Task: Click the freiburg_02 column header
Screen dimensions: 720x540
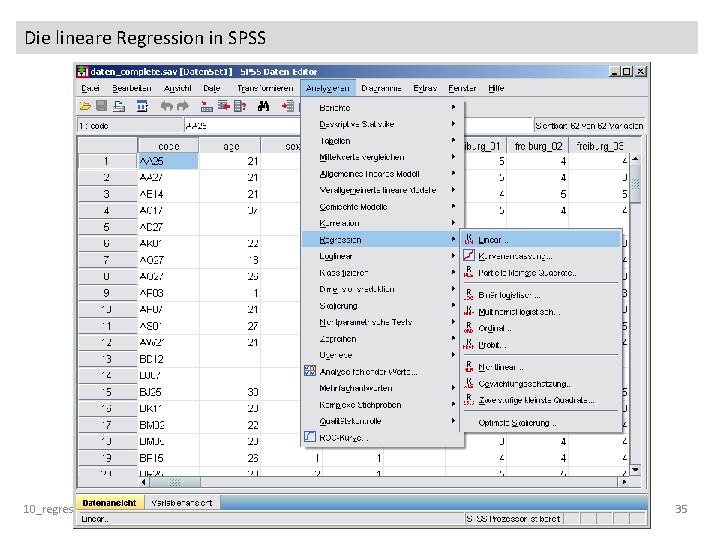Action: [538, 146]
